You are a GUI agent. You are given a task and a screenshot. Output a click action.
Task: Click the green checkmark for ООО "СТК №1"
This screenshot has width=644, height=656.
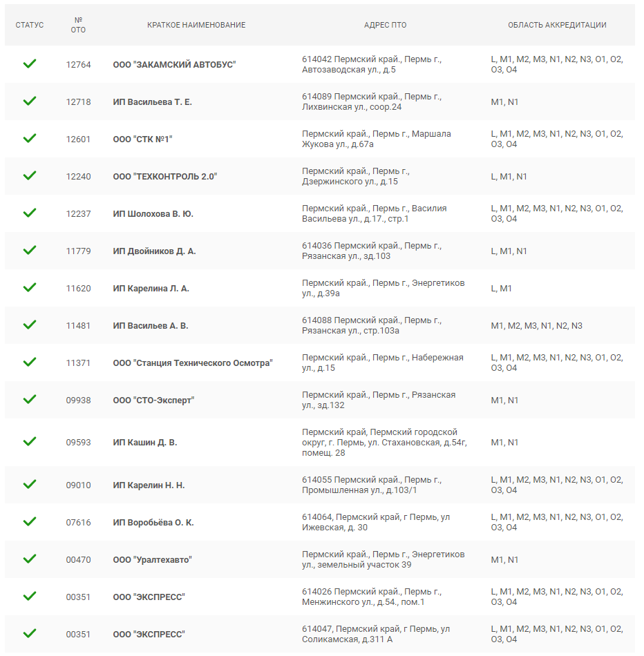tap(29, 138)
